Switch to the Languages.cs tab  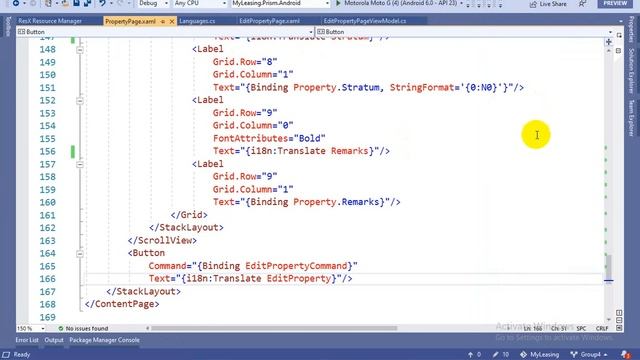click(197, 21)
